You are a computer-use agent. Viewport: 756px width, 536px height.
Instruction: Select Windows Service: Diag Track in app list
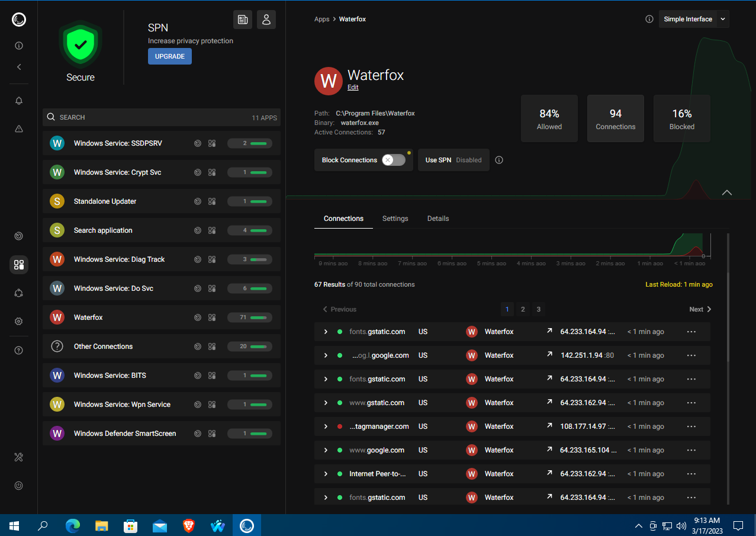point(162,259)
